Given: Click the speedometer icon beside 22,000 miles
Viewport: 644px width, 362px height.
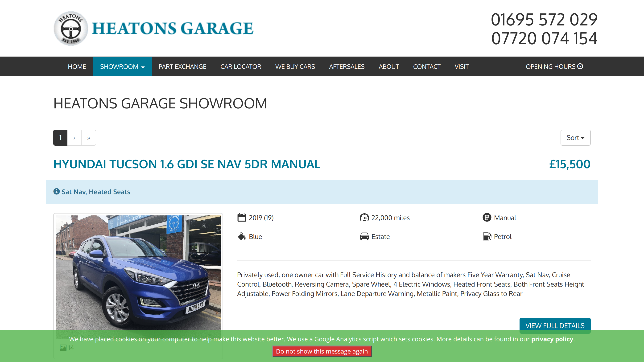Looking at the screenshot, I should (364, 218).
